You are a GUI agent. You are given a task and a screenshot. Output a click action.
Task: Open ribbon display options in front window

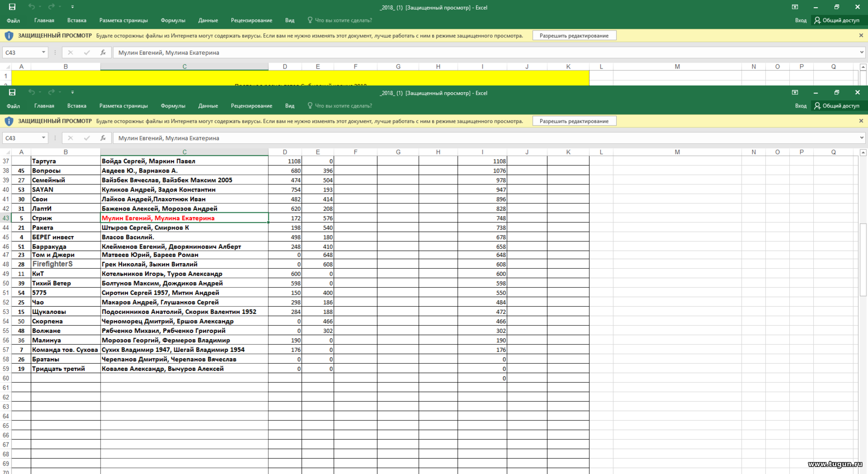point(795,92)
